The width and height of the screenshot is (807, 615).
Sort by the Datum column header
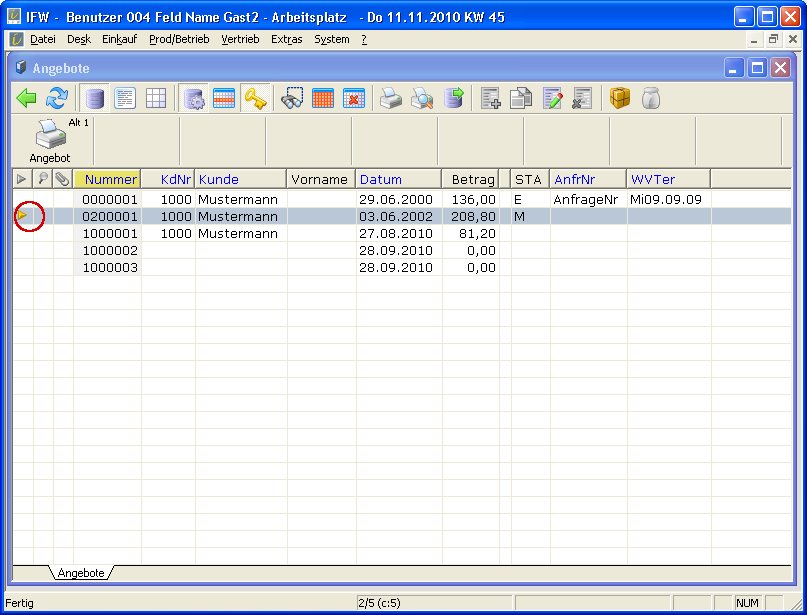[381, 180]
